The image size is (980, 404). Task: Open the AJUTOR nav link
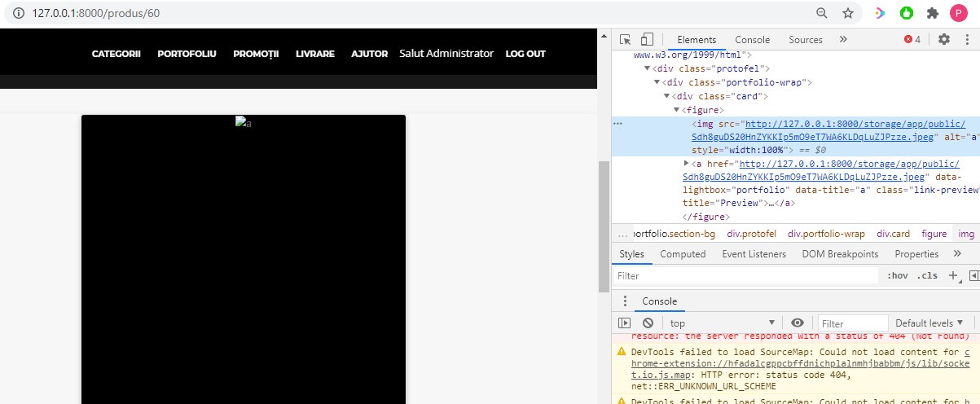tap(369, 54)
